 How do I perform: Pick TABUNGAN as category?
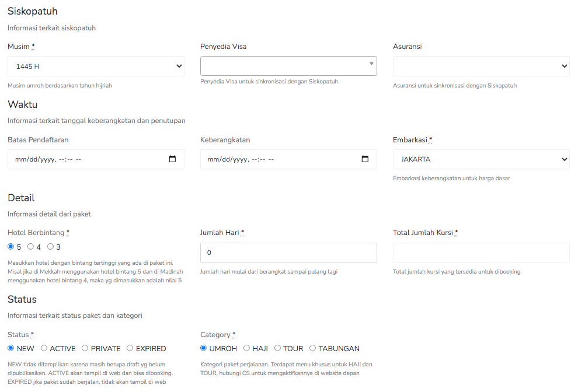(x=313, y=348)
